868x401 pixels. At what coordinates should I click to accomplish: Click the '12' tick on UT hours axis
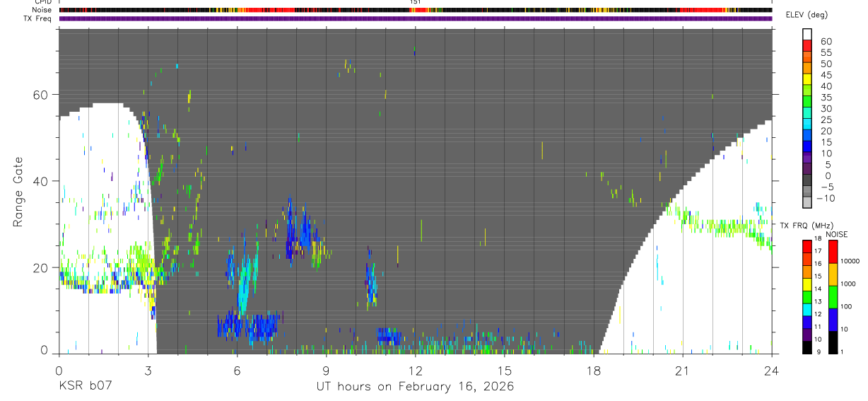(415, 370)
